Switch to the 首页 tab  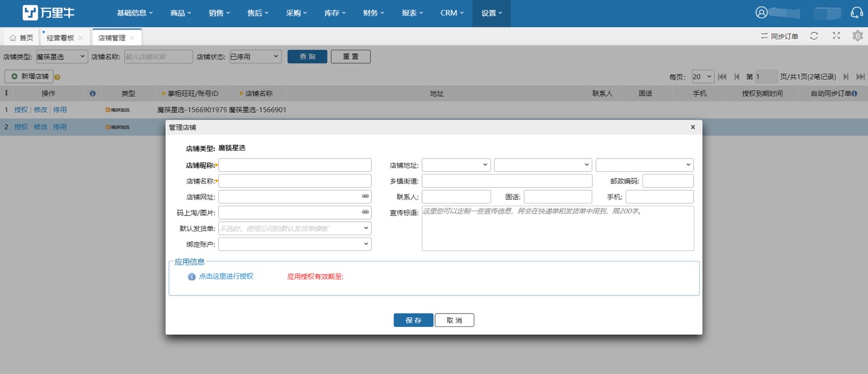(x=21, y=37)
